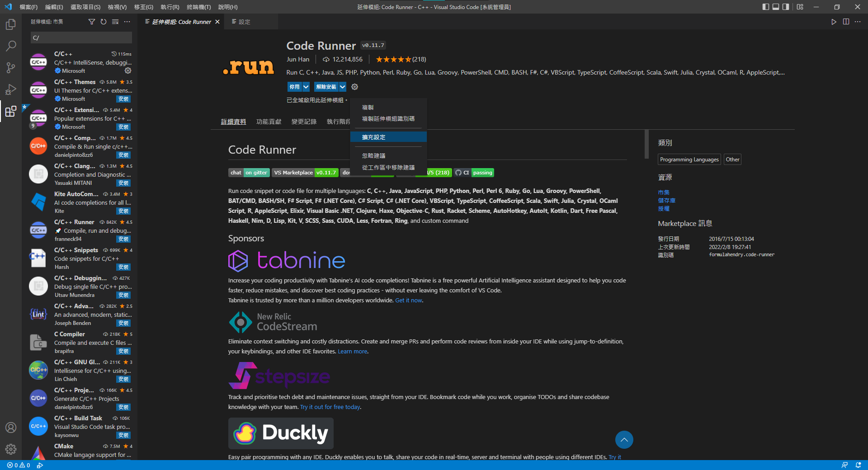
Task: Select the 詳細資料 tab
Action: click(x=233, y=122)
